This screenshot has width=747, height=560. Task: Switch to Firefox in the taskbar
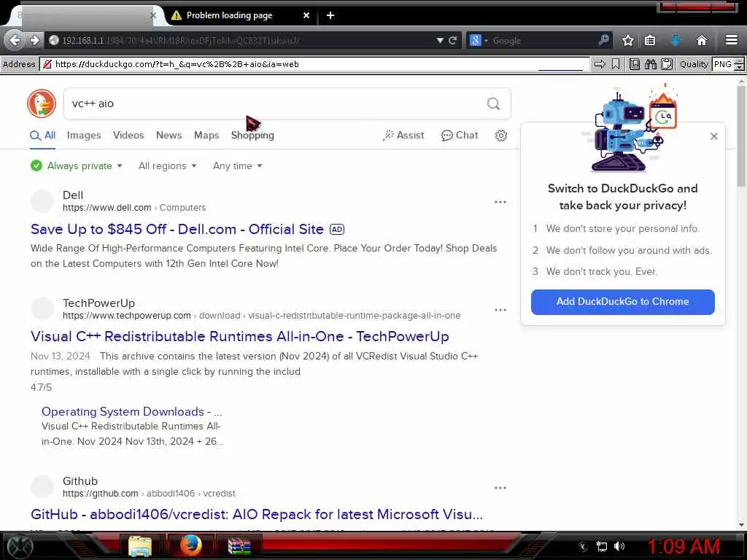(190, 545)
